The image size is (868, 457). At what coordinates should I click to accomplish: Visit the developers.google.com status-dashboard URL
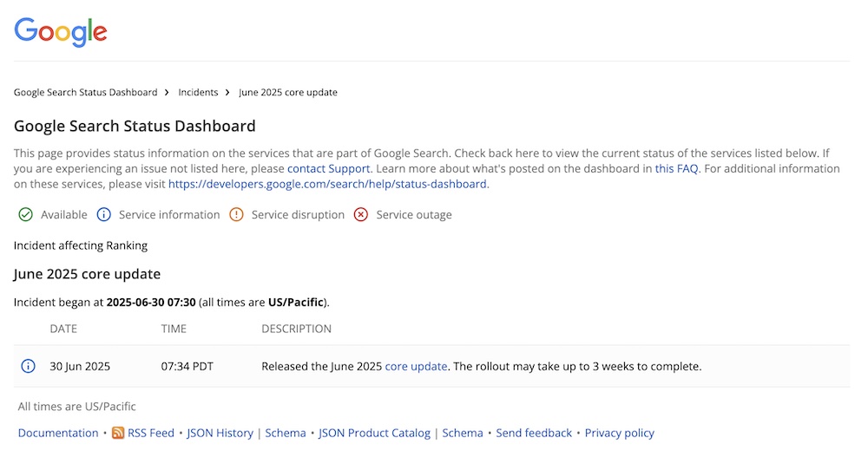point(327,184)
